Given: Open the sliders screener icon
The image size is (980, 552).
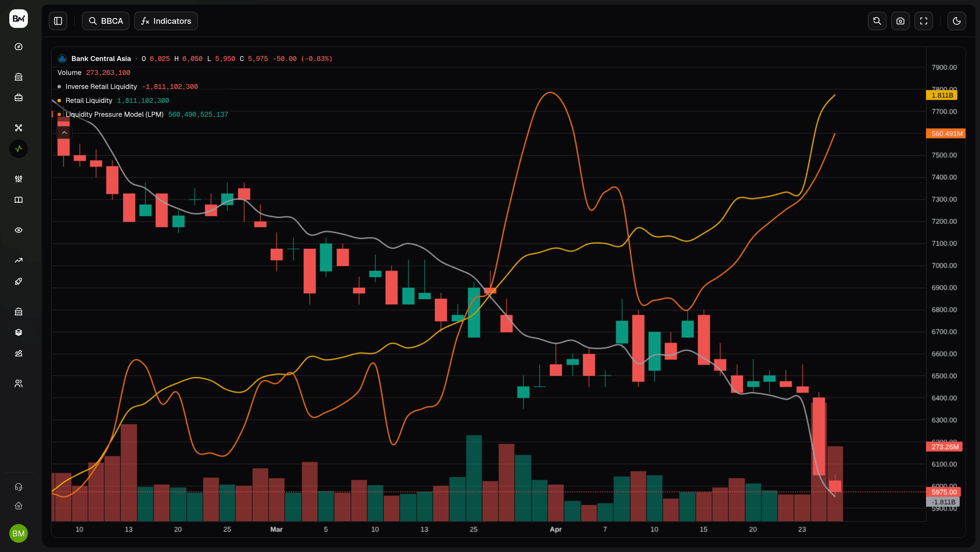Looking at the screenshot, I should (x=19, y=179).
